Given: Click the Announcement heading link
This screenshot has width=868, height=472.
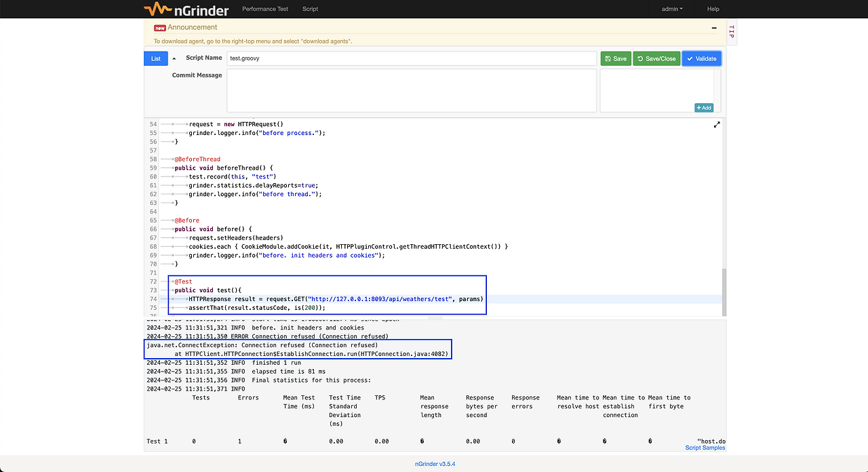Looking at the screenshot, I should [x=193, y=28].
